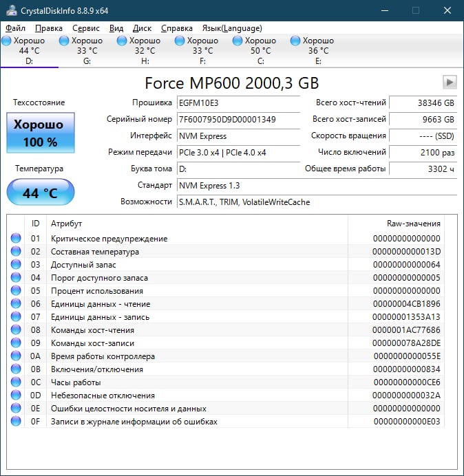Click the Техсостояние label
The height and width of the screenshot is (476, 464).
point(39,102)
